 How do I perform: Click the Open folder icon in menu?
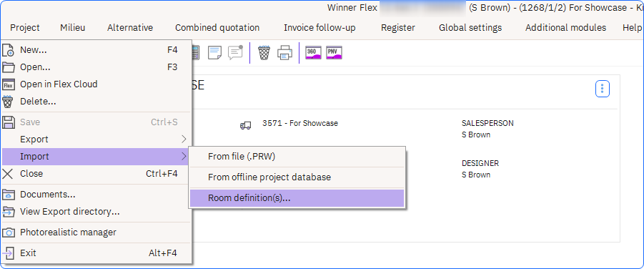pos(8,67)
